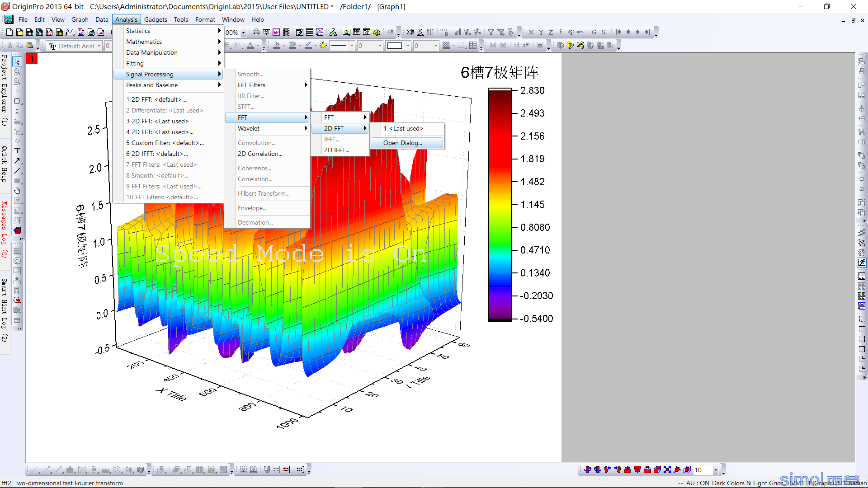Select the Zoom In tool
The width and height of the screenshot is (868, 488).
pyautogui.click(x=17, y=71)
